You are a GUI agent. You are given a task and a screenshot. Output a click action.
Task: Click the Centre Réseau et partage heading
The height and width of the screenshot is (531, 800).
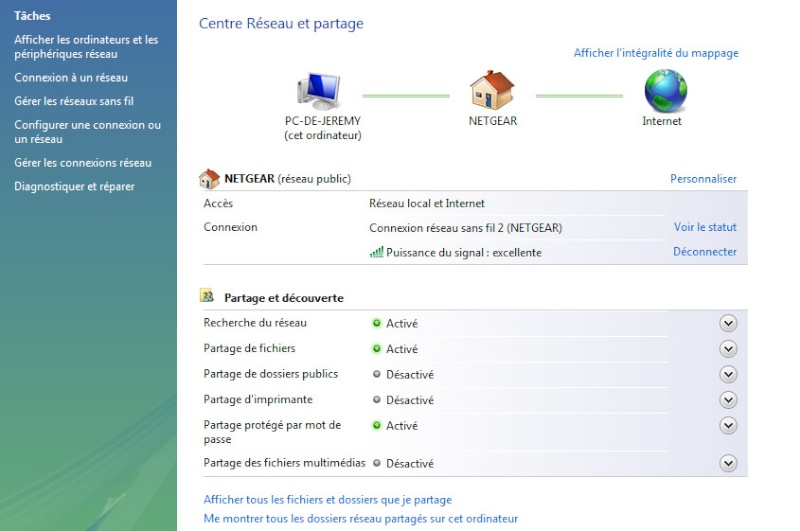[281, 23]
